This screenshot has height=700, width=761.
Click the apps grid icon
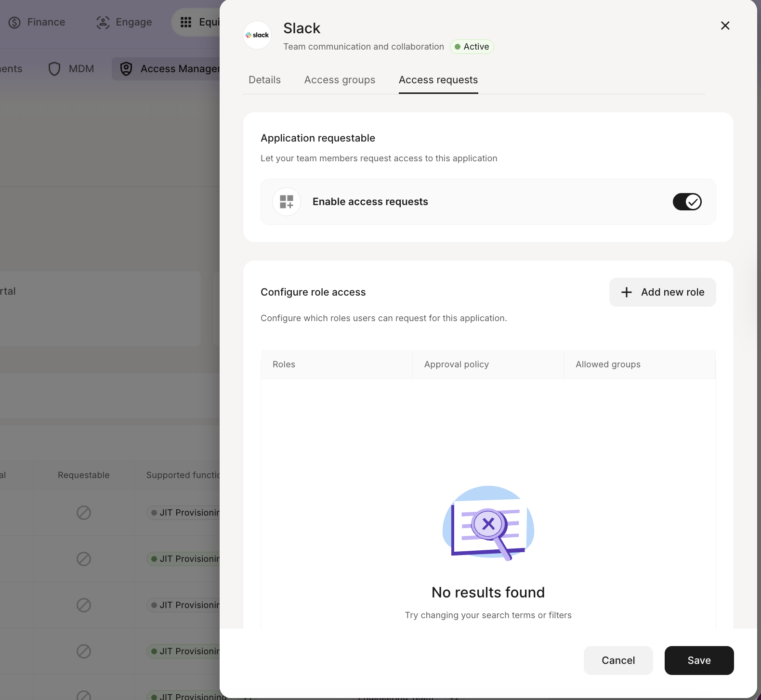(x=186, y=22)
